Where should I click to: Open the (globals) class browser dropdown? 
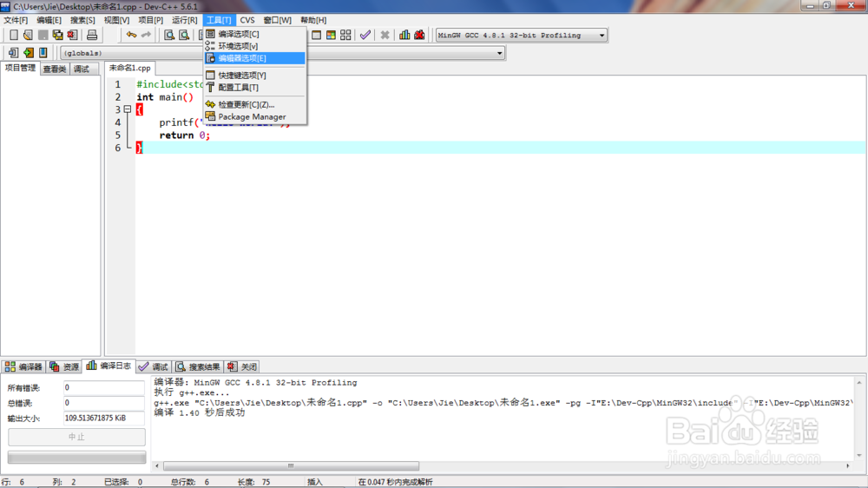click(x=132, y=53)
